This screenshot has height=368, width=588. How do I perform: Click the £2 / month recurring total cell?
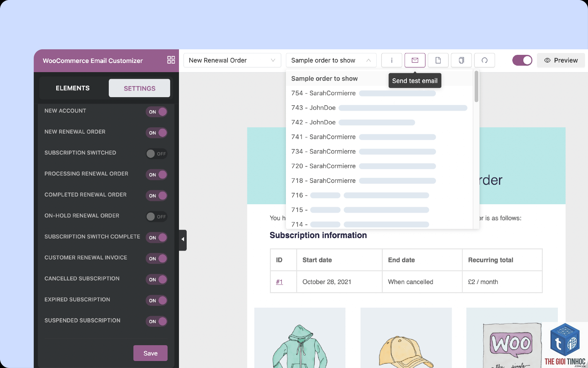(x=502, y=282)
